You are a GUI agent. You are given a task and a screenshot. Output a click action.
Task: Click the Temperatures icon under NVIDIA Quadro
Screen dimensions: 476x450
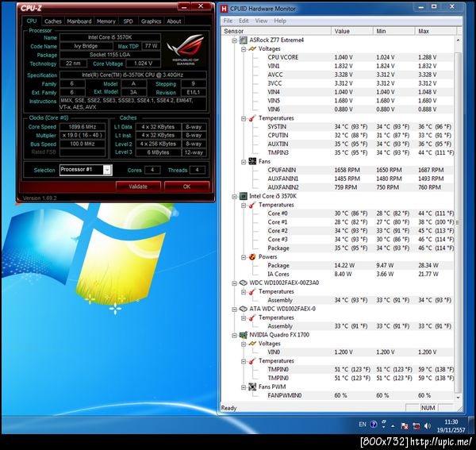coord(252,361)
